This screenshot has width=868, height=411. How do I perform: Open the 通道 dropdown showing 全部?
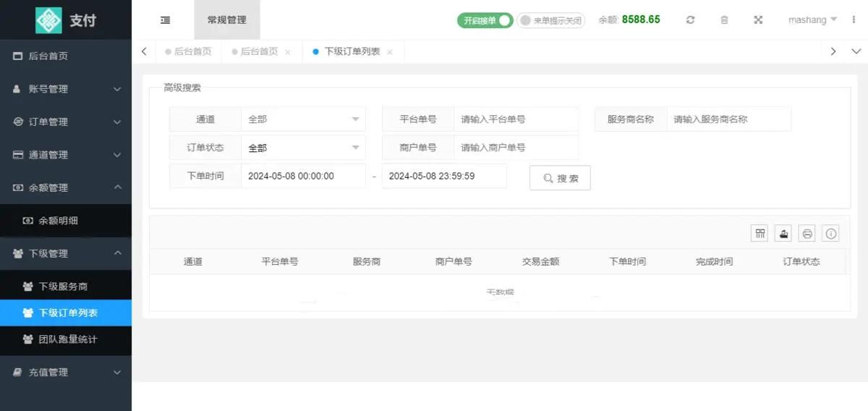[x=303, y=119]
